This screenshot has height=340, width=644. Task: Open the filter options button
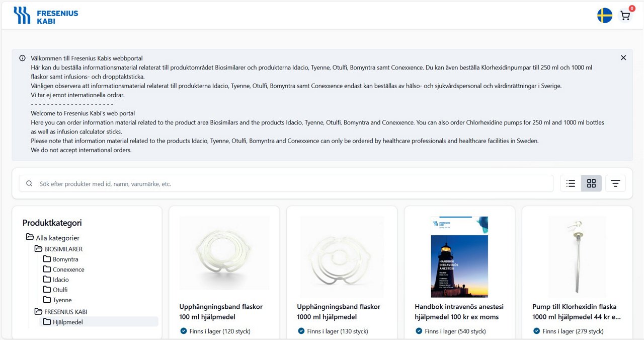(x=615, y=183)
